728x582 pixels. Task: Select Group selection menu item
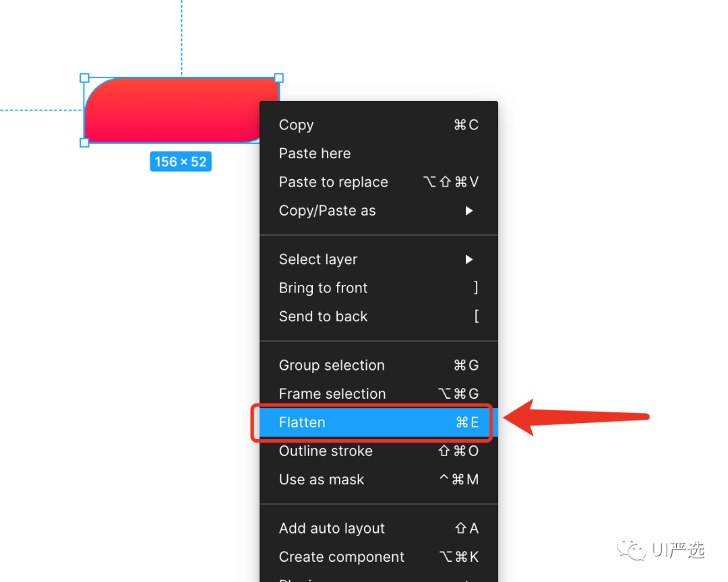pos(378,365)
